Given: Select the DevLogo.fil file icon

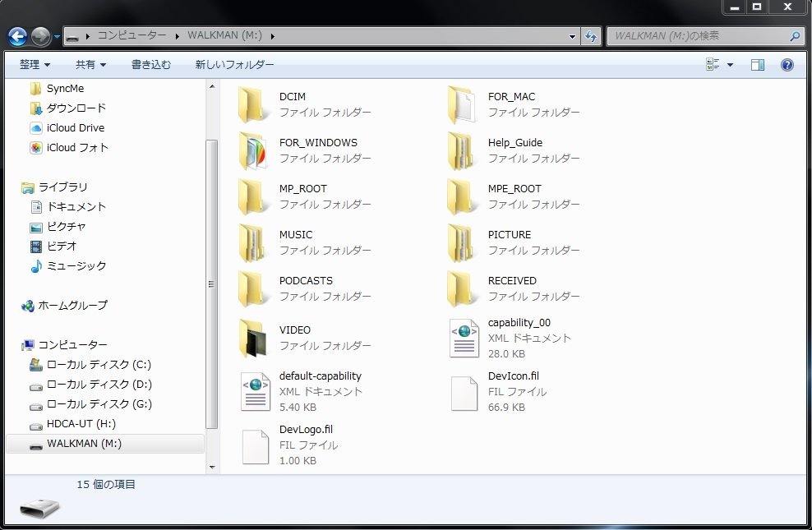Looking at the screenshot, I should (x=255, y=445).
